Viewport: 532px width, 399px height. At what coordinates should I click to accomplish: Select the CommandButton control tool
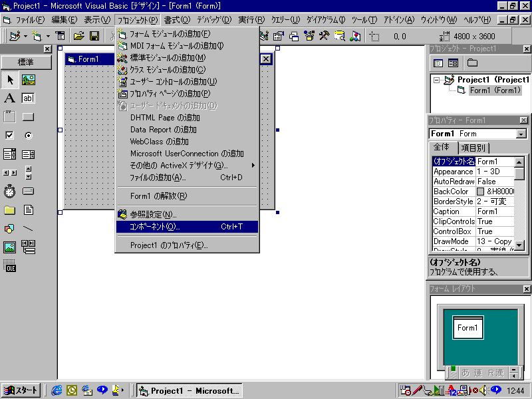(29, 117)
